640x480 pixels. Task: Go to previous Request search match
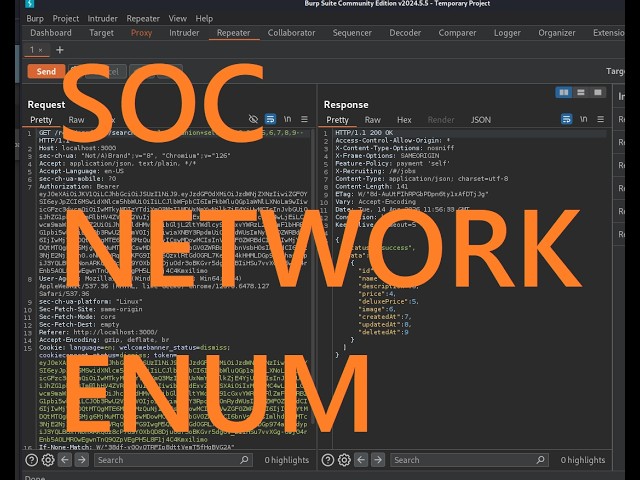point(65,460)
